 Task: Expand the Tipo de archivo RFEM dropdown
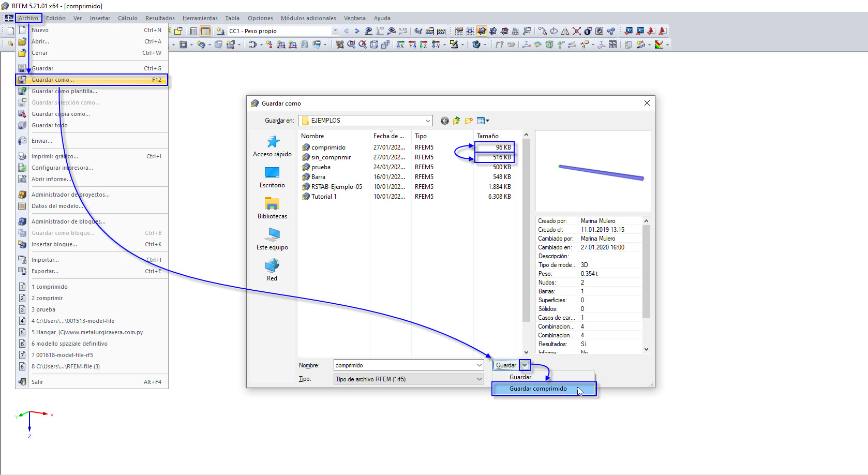[480, 379]
